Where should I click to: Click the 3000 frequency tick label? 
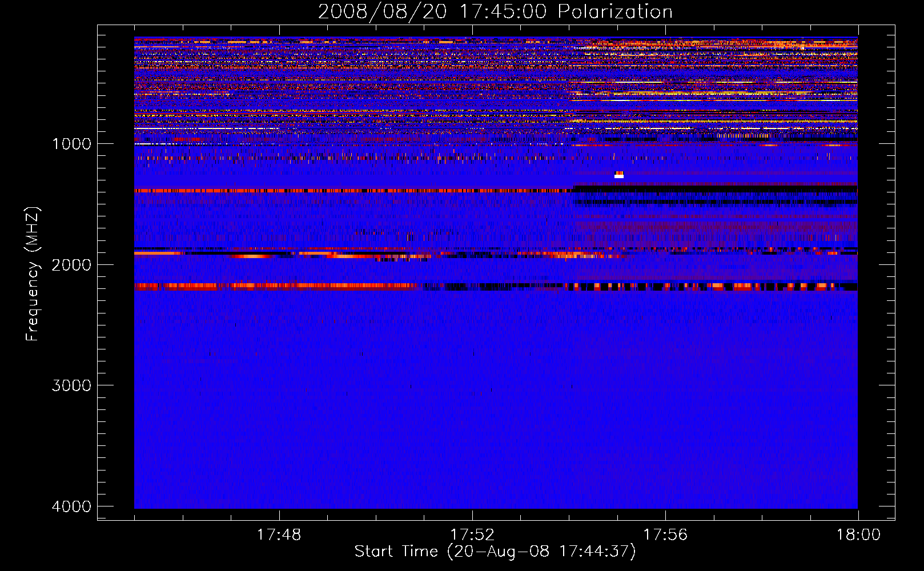pyautogui.click(x=71, y=385)
